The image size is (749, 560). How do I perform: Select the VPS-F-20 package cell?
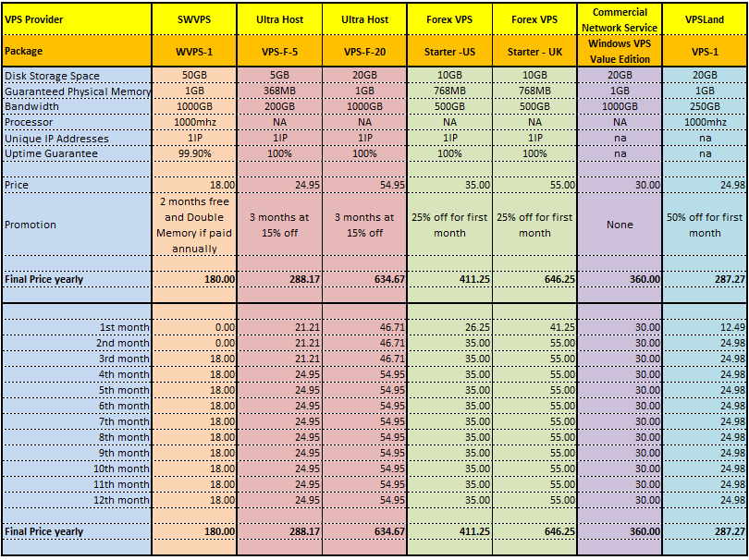tap(364, 51)
